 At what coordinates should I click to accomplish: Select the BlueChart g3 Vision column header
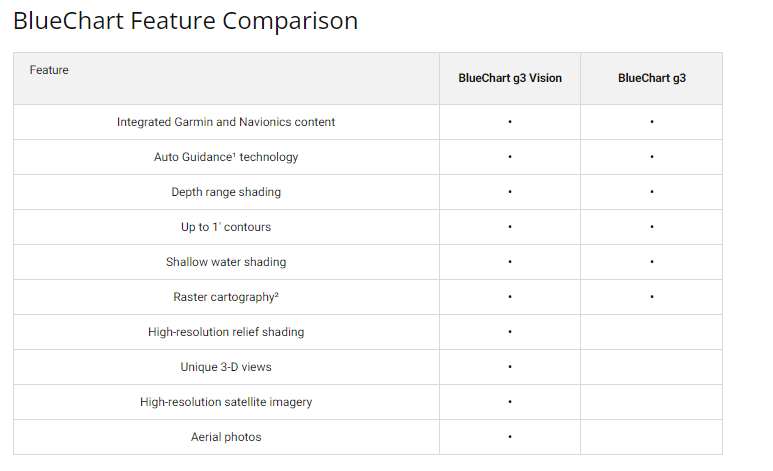pos(510,78)
